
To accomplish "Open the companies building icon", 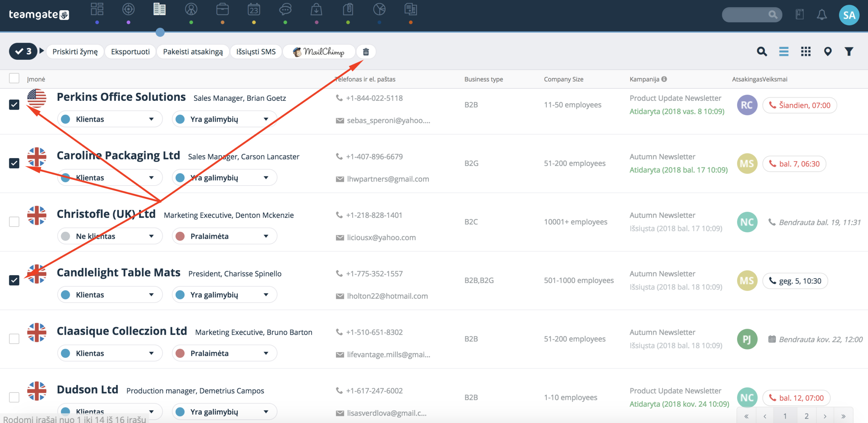I will [160, 9].
